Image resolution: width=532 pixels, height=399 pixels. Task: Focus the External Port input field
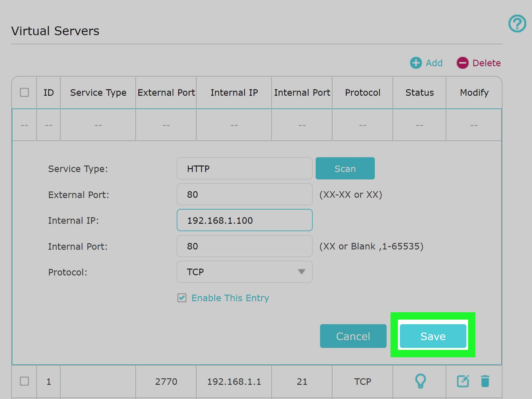click(245, 194)
